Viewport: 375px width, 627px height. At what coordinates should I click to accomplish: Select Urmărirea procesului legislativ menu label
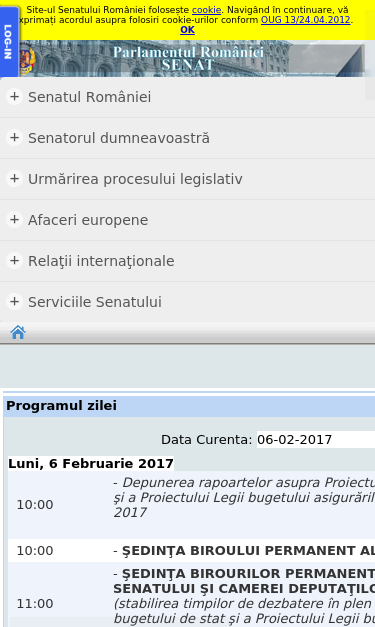(135, 179)
